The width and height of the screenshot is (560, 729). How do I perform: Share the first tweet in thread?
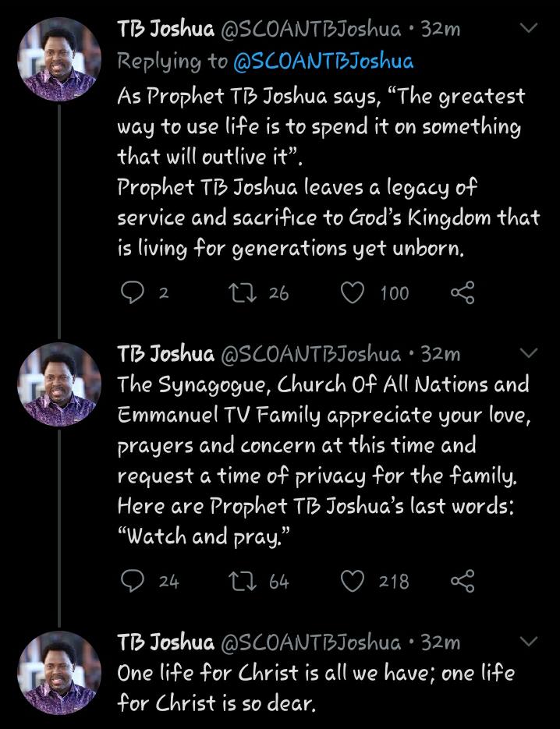tap(463, 292)
